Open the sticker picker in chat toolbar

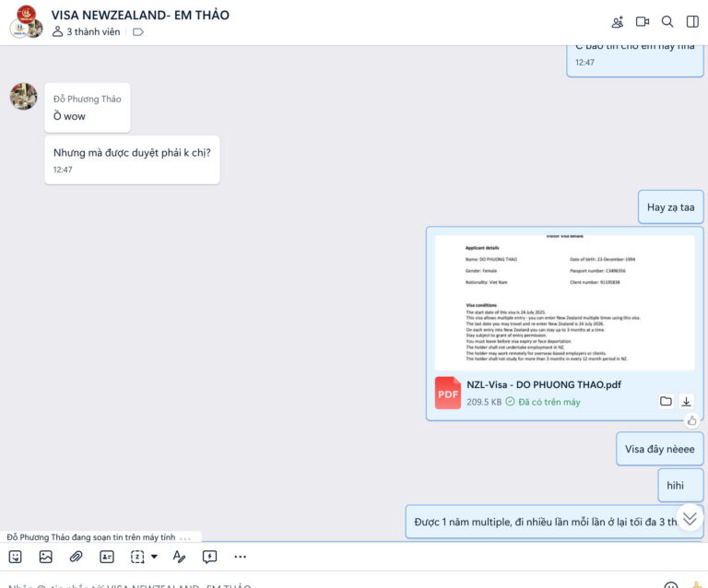(15, 557)
